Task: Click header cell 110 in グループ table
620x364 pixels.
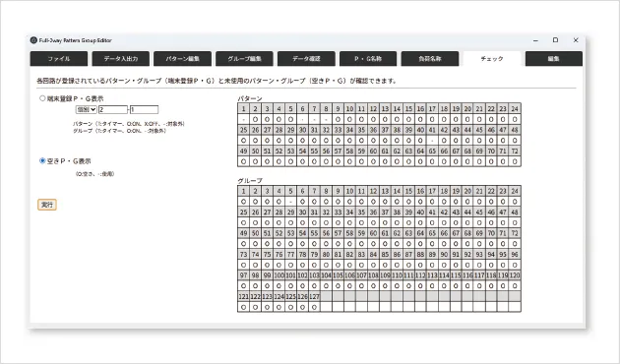Action: [397, 275]
